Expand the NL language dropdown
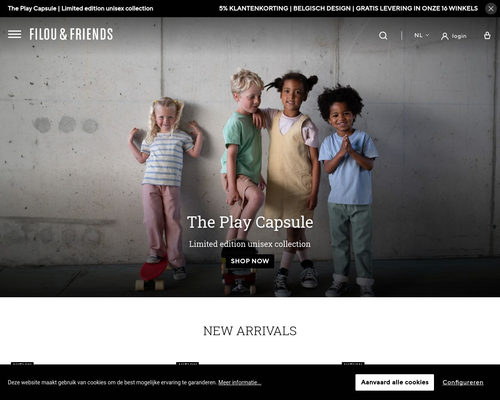The width and height of the screenshot is (500, 400). pyautogui.click(x=421, y=35)
